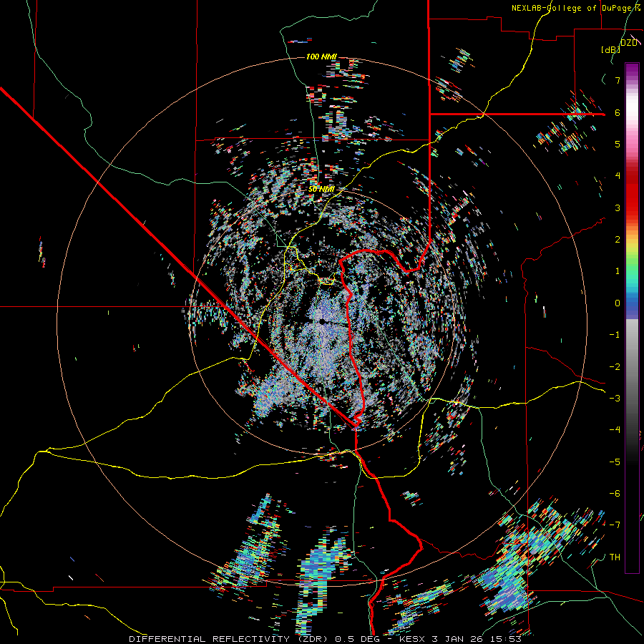Click the "0" tick on the color scale
The width and height of the screenshot is (644, 644).
tap(618, 303)
